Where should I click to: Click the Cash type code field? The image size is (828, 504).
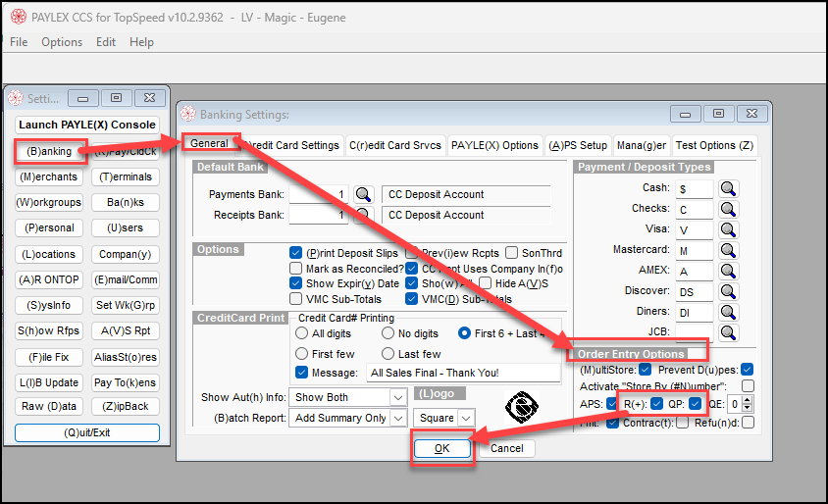(x=695, y=189)
